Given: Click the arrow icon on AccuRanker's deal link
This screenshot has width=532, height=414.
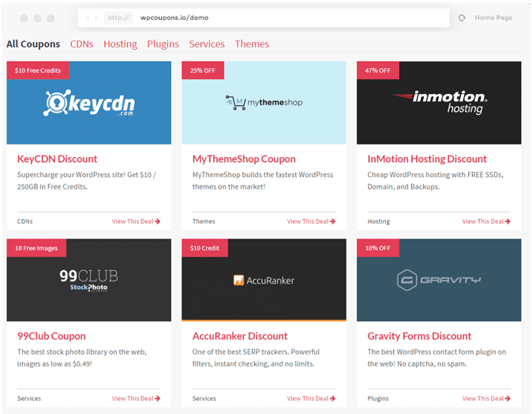Looking at the screenshot, I should (x=332, y=398).
